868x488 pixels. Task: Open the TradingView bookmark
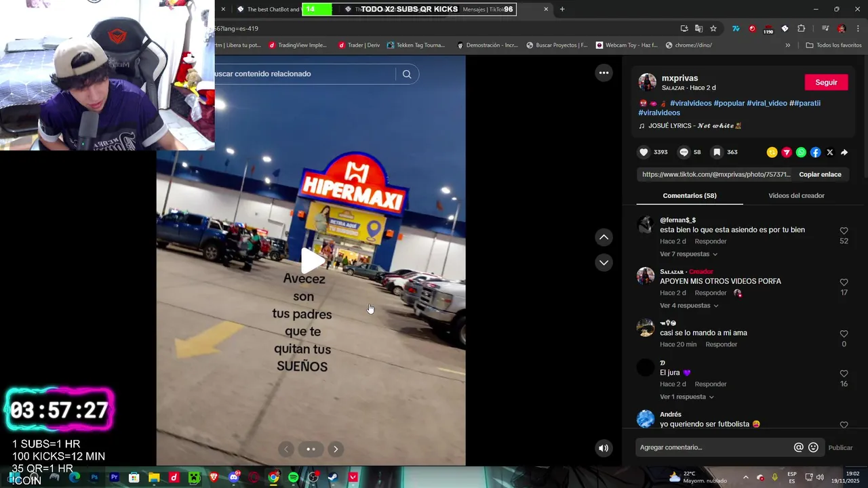pyautogui.click(x=297, y=45)
